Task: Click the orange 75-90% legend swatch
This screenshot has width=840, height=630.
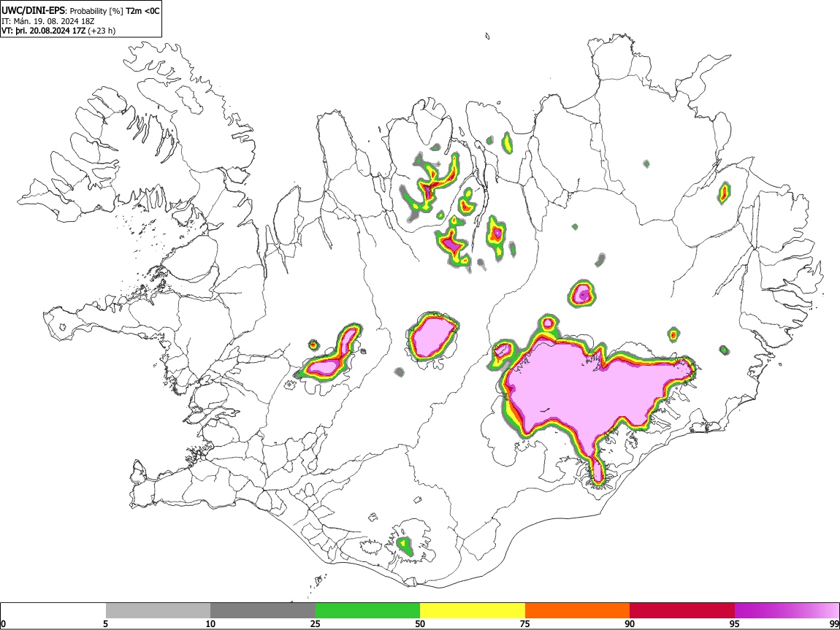Action: pos(577,611)
